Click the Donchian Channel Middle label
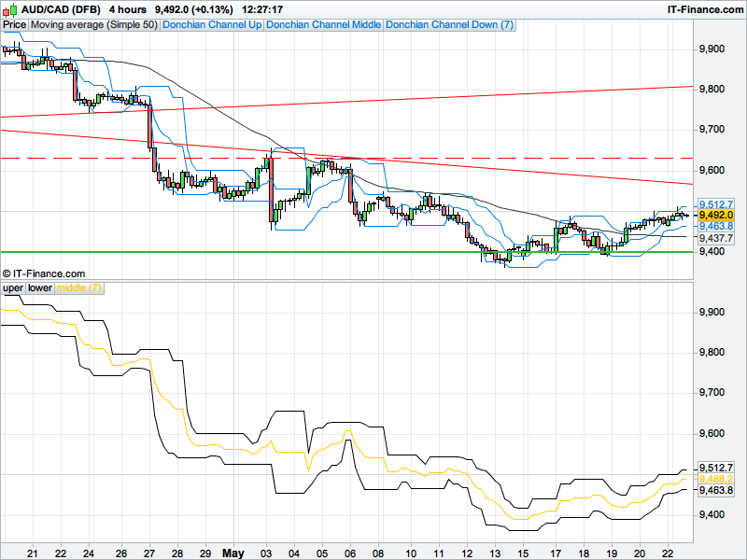The height and width of the screenshot is (560, 747). pos(323,25)
